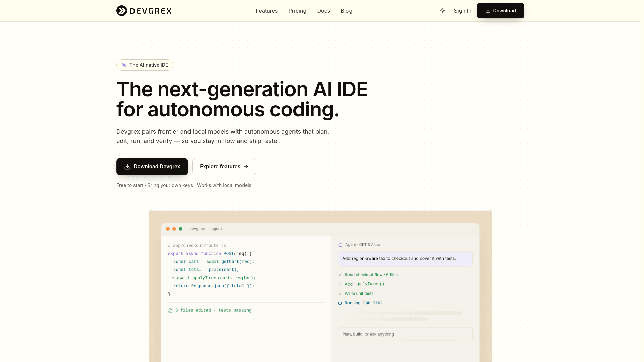Click the 'Agent · GPT 6 Astra' label
This screenshot has width=644, height=362.
click(363, 245)
